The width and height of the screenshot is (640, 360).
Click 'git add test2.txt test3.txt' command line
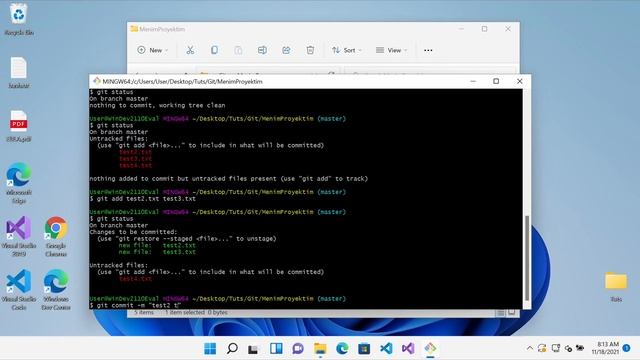pos(143,199)
